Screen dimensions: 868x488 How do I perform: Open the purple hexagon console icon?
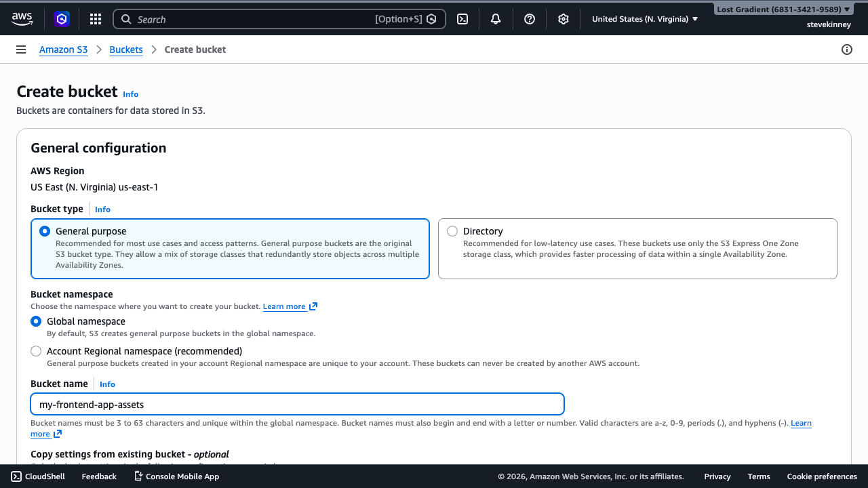click(62, 19)
